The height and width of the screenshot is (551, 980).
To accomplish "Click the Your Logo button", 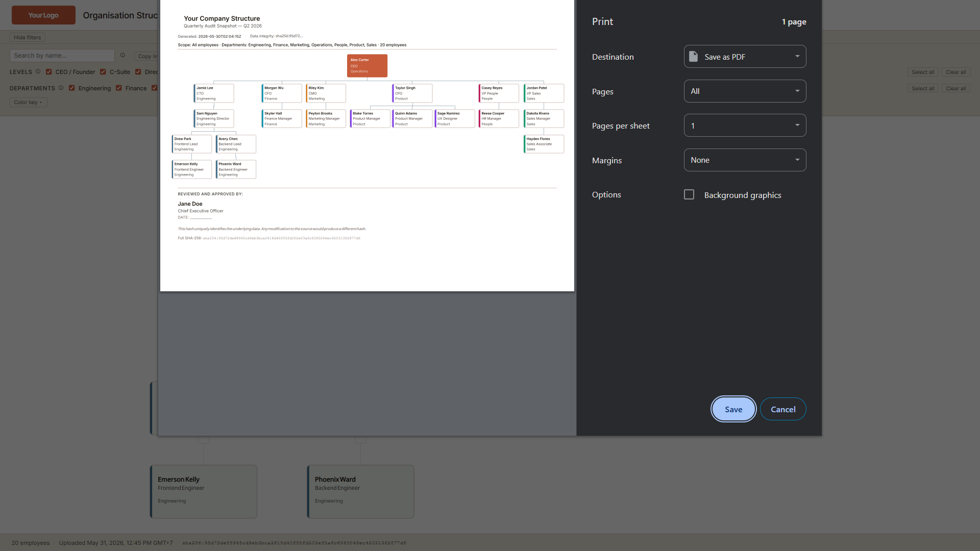I will (43, 15).
